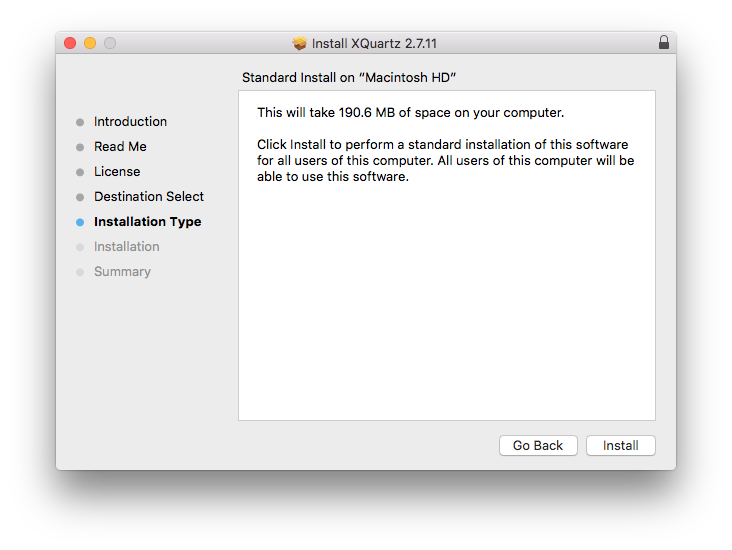The width and height of the screenshot is (732, 550).
Task: Select the Introduction step in sidebar
Action: (130, 122)
